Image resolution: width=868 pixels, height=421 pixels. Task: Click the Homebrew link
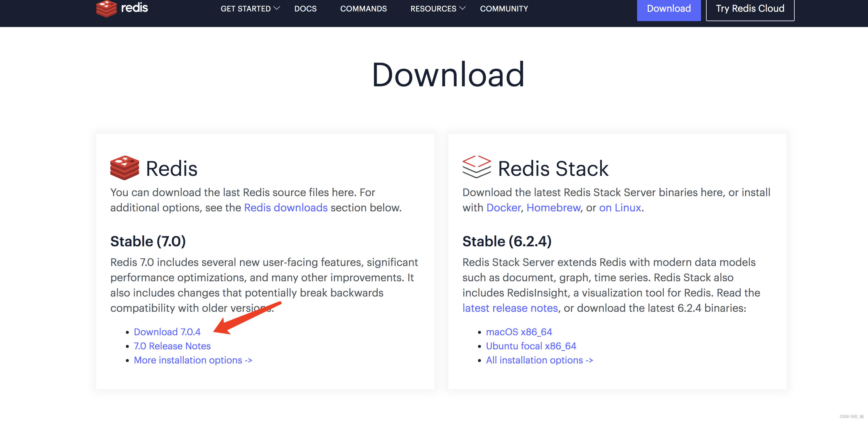click(x=553, y=208)
